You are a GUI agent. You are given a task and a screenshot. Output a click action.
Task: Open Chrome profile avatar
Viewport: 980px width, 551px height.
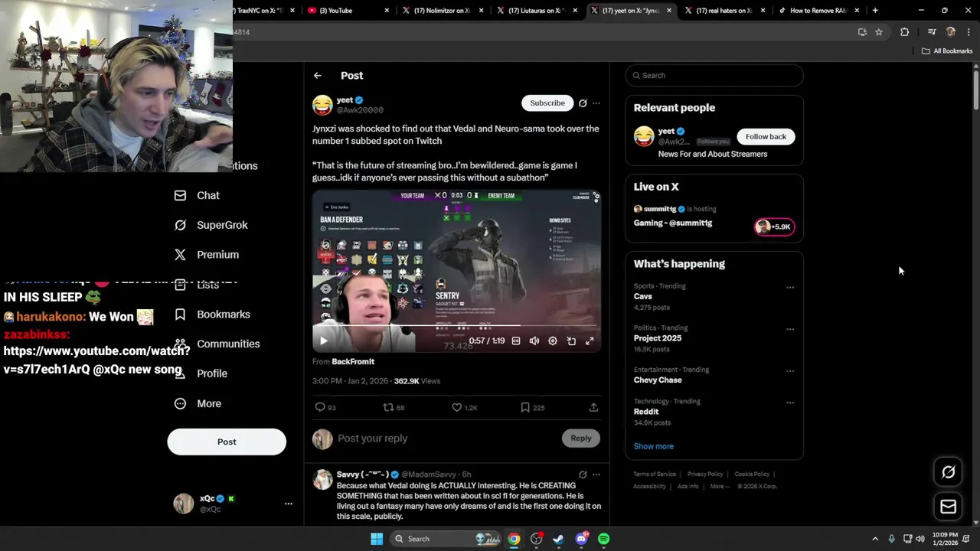coord(950,32)
